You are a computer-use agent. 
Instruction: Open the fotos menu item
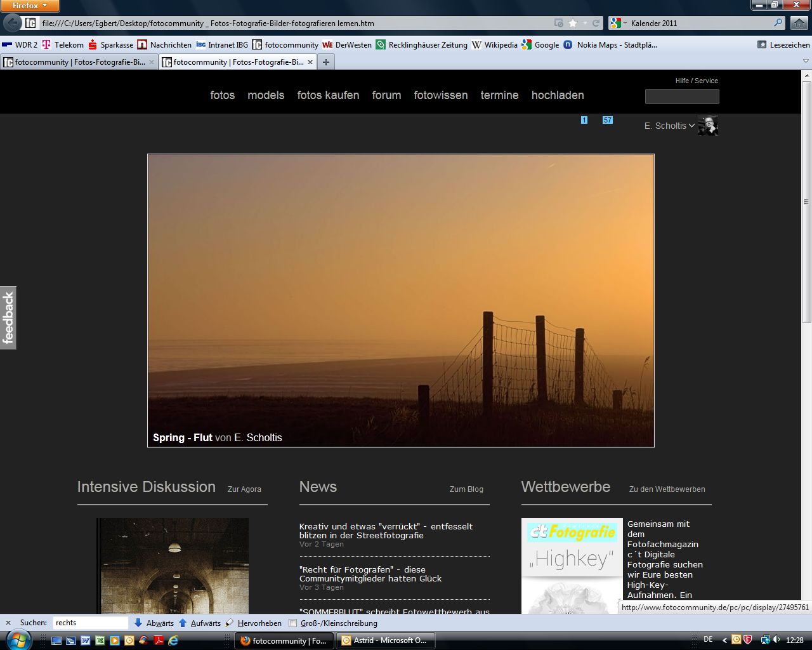[x=223, y=95]
